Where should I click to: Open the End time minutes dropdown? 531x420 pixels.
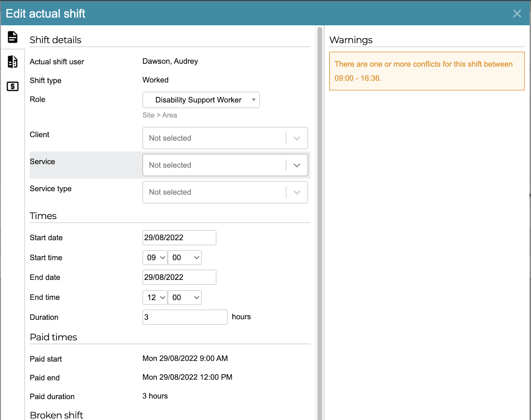185,297
